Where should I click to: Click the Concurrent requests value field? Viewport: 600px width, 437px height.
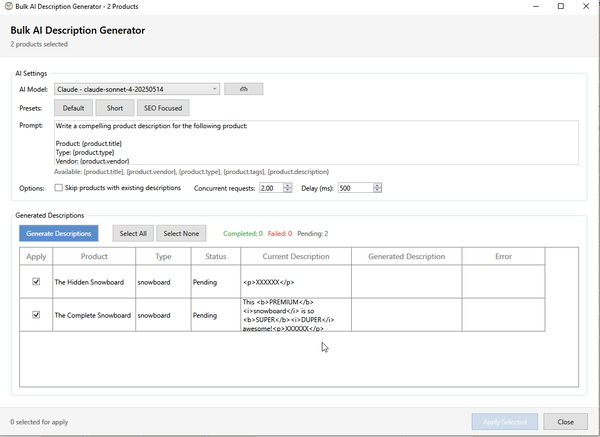click(x=271, y=188)
